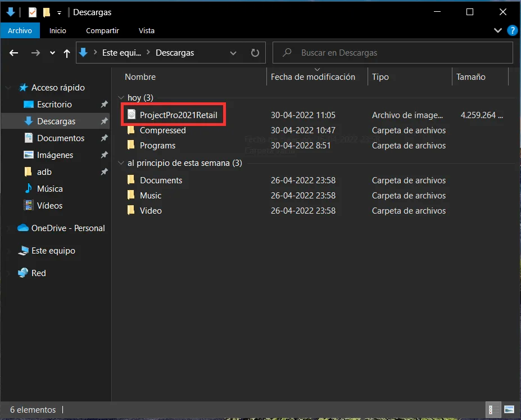Select Documentos in the navigation pane
The image size is (521, 420).
click(x=61, y=138)
